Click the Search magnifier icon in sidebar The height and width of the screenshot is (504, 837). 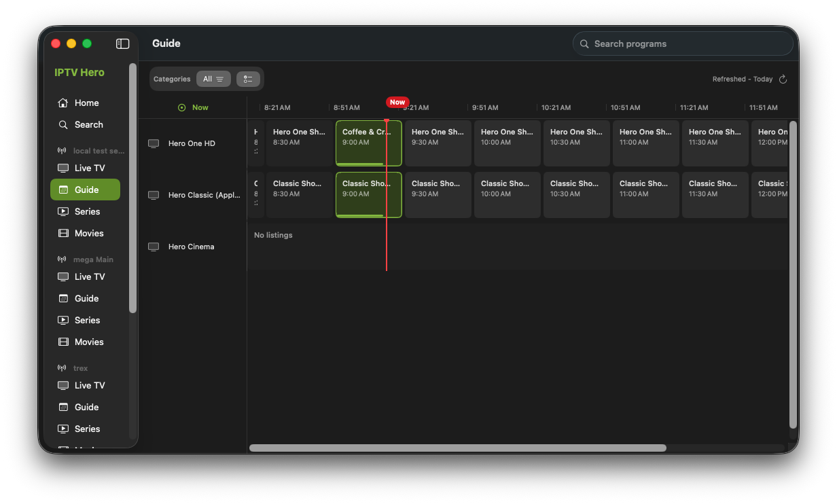pos(63,124)
